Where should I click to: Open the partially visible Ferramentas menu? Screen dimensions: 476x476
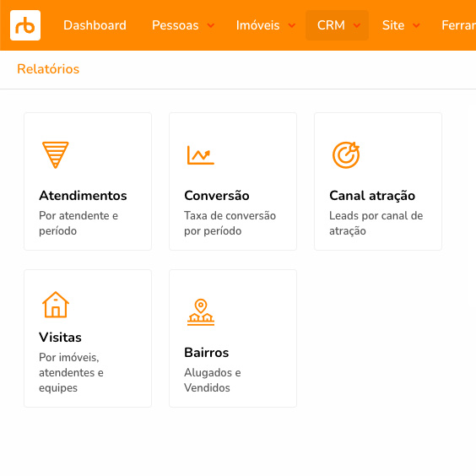pyautogui.click(x=458, y=25)
